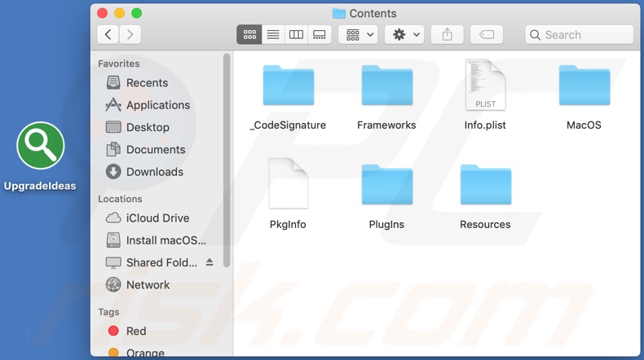The width and height of the screenshot is (644, 360).
Task: Filter by the Red tag
Action: click(x=126, y=331)
